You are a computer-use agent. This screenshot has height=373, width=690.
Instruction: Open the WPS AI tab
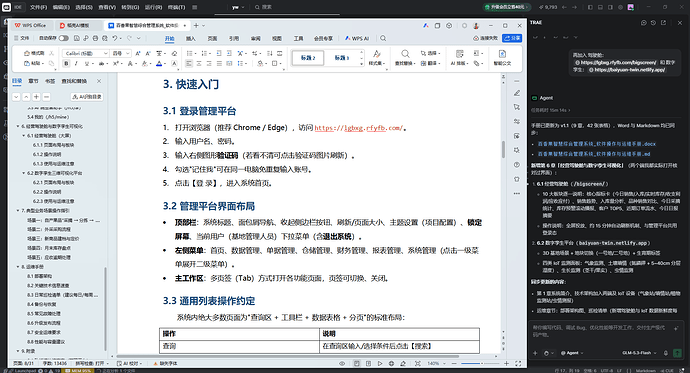coord(357,39)
